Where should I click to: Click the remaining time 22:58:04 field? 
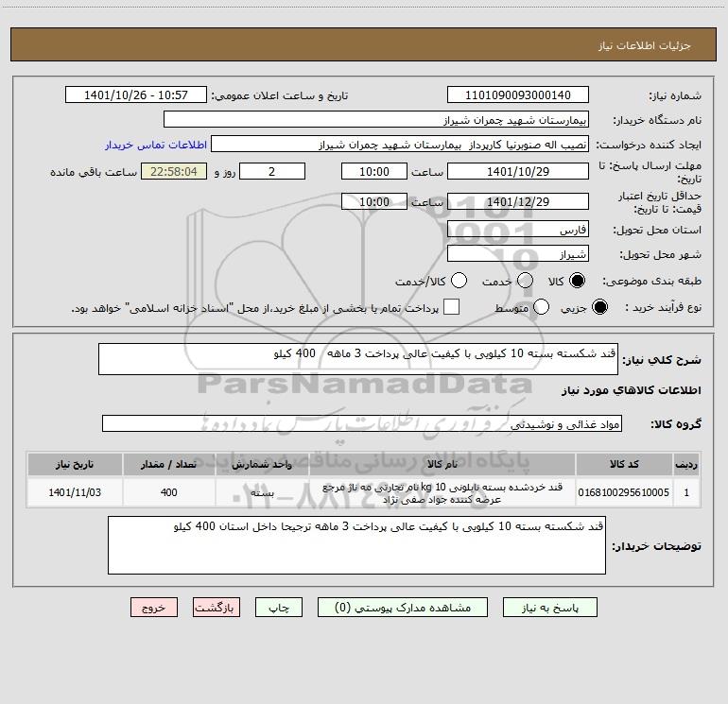174,171
